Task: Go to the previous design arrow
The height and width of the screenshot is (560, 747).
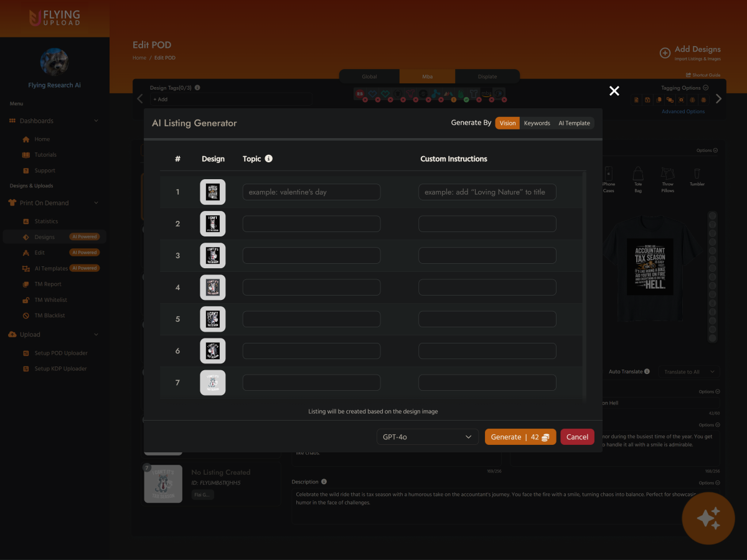Action: (x=139, y=98)
